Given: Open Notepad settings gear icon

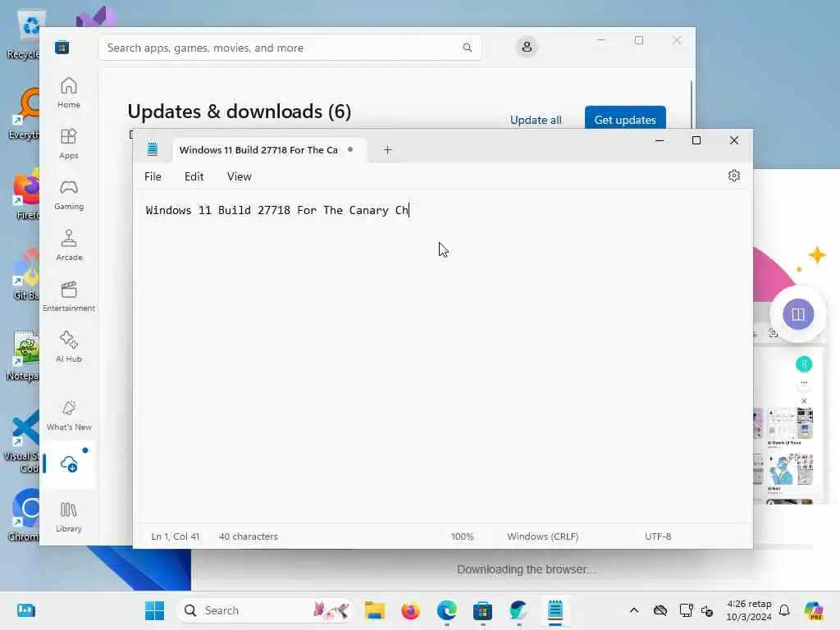Looking at the screenshot, I should click(x=734, y=176).
